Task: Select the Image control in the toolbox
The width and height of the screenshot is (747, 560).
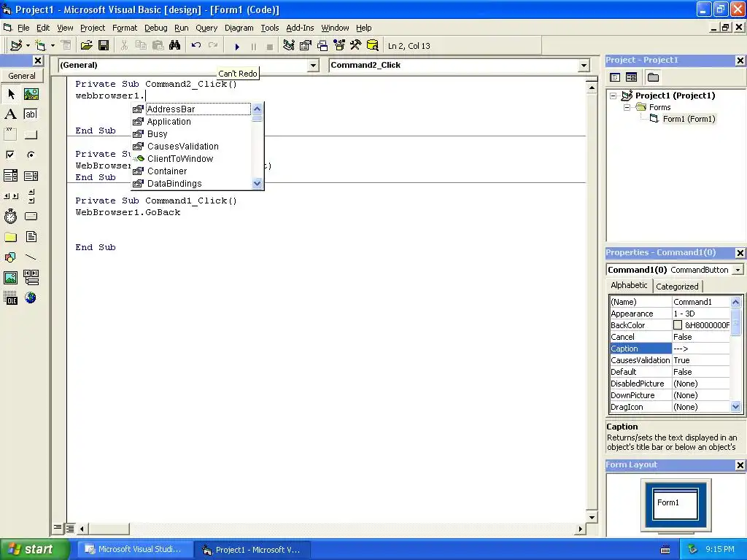Action: [11, 277]
